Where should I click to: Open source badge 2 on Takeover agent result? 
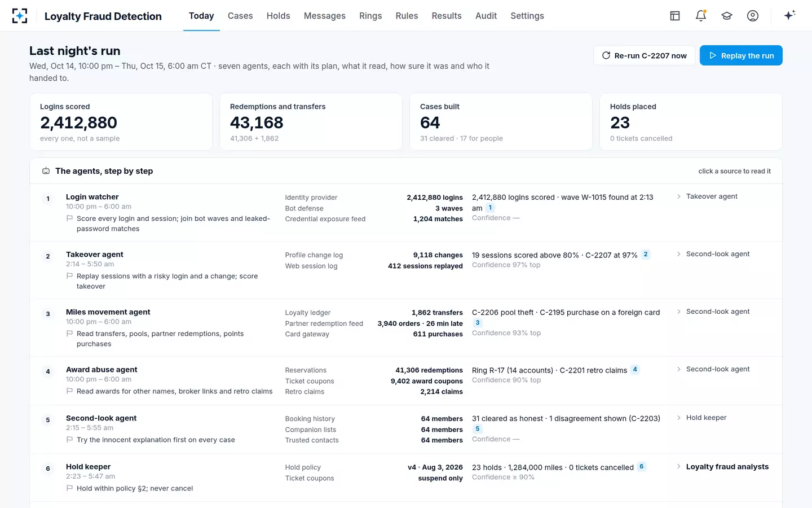(646, 255)
